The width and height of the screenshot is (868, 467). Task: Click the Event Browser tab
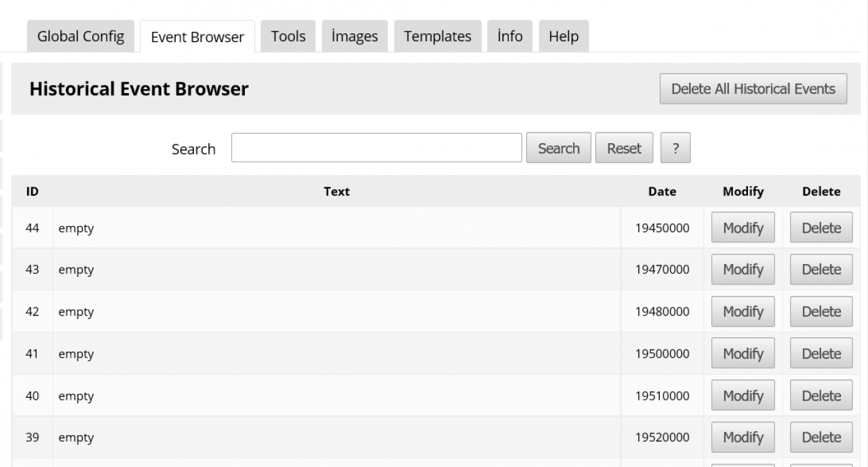tap(197, 37)
